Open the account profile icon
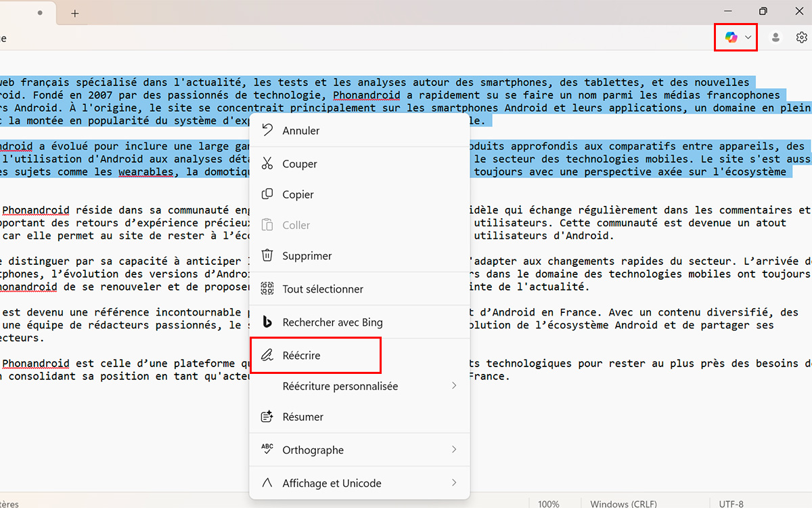 [x=775, y=37]
